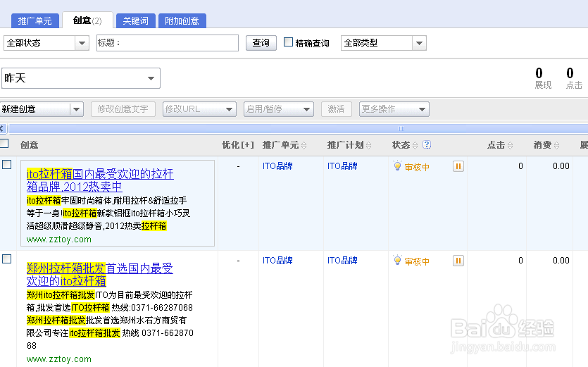Viewport: 588px width, 367px height.
Task: Click the 修改创意文字 button
Action: pos(123,109)
